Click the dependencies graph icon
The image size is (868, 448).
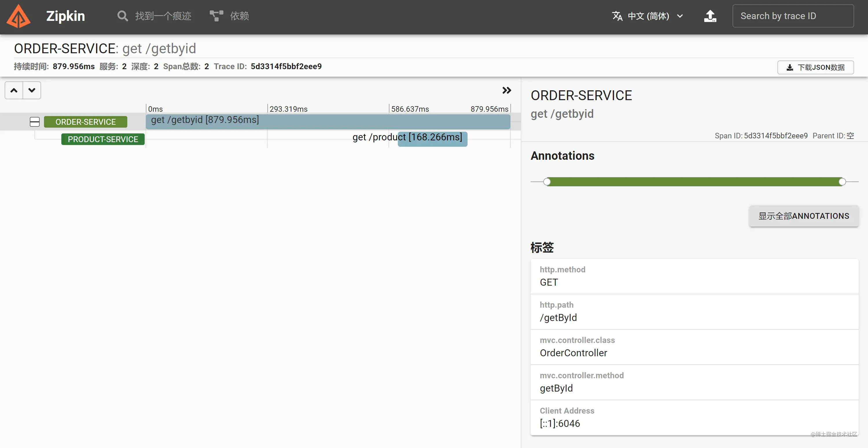pos(216,16)
